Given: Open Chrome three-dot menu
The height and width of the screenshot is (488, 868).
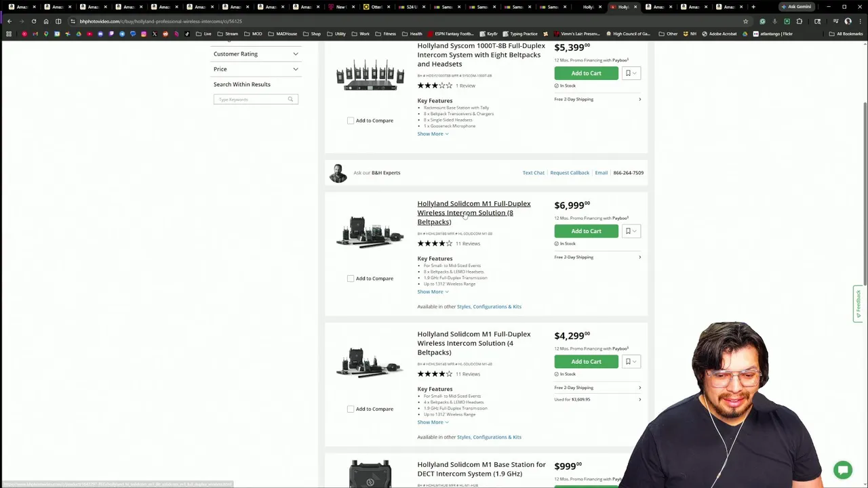Looking at the screenshot, I should coord(860,21).
